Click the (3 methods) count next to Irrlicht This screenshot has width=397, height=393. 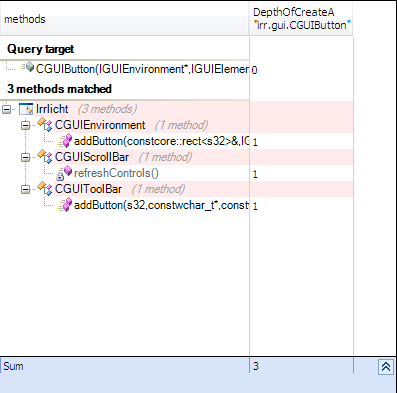107,109
